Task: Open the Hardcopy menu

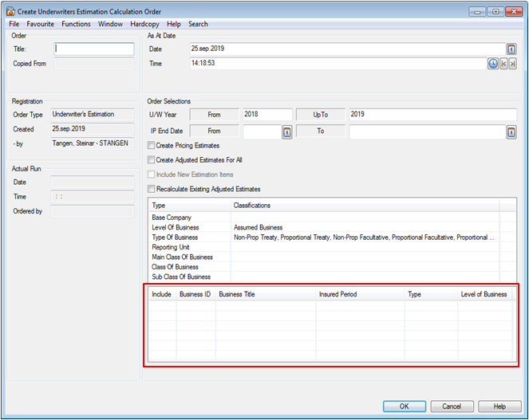Action: [x=144, y=24]
